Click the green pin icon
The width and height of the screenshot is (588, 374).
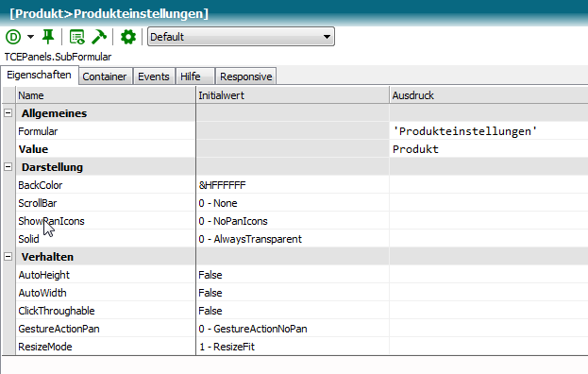(x=48, y=37)
